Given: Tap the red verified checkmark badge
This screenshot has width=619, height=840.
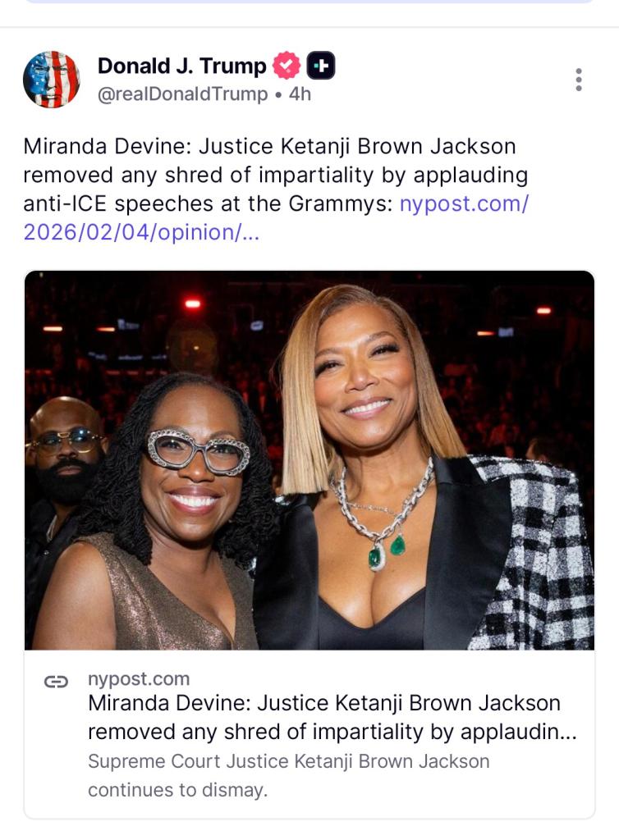Looking at the screenshot, I should click(x=287, y=66).
